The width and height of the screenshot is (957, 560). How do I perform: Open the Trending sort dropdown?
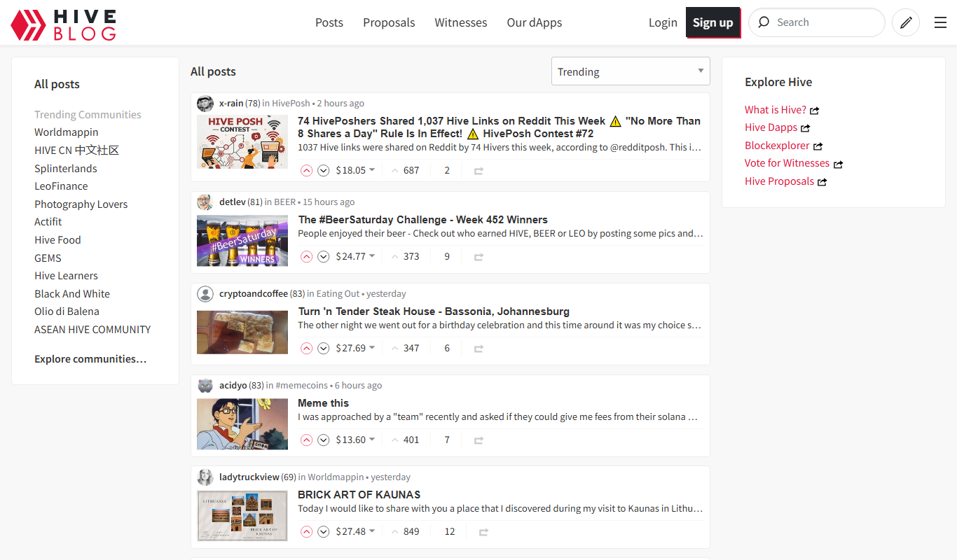pos(631,71)
